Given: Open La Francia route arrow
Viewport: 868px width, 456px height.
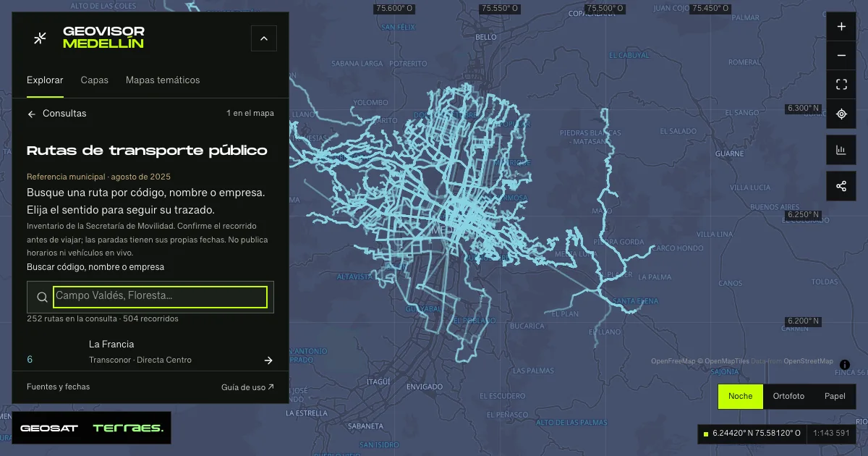Looking at the screenshot, I should pyautogui.click(x=268, y=360).
